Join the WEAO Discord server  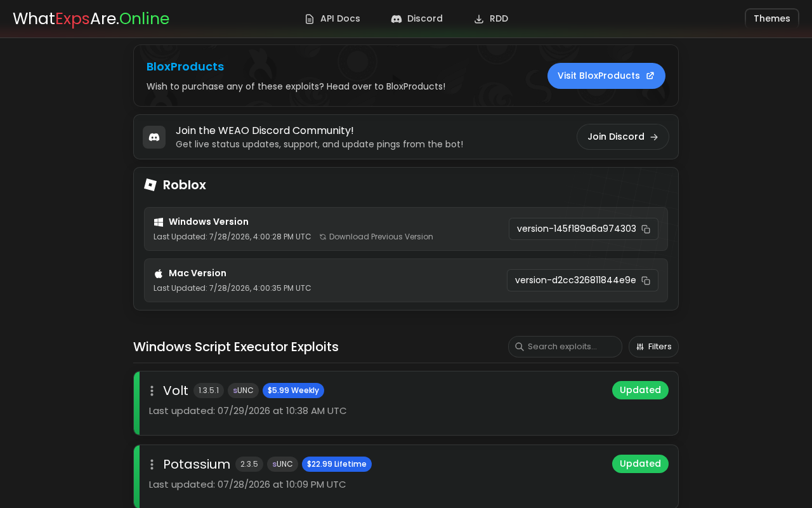623,137
